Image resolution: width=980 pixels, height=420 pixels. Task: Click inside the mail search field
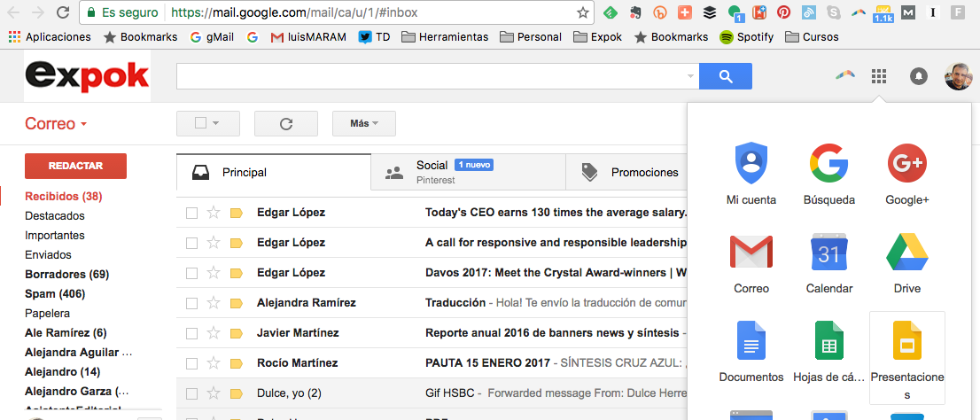pos(434,77)
